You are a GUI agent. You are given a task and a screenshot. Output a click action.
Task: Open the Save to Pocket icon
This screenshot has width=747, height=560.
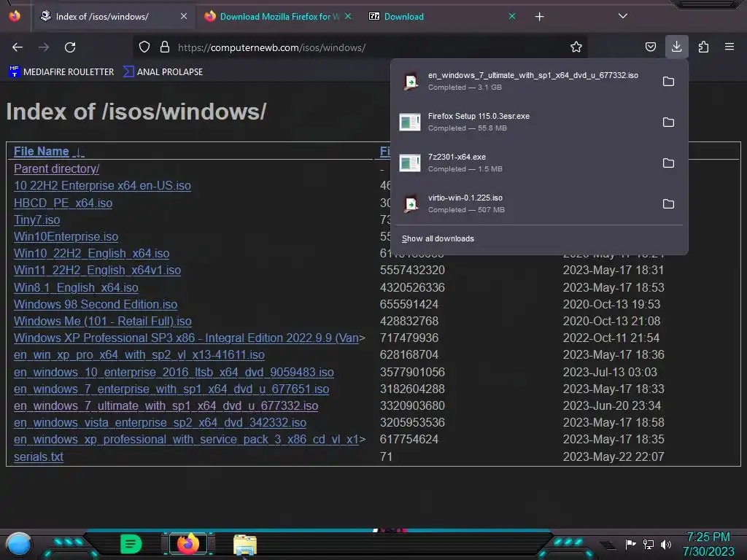(650, 47)
